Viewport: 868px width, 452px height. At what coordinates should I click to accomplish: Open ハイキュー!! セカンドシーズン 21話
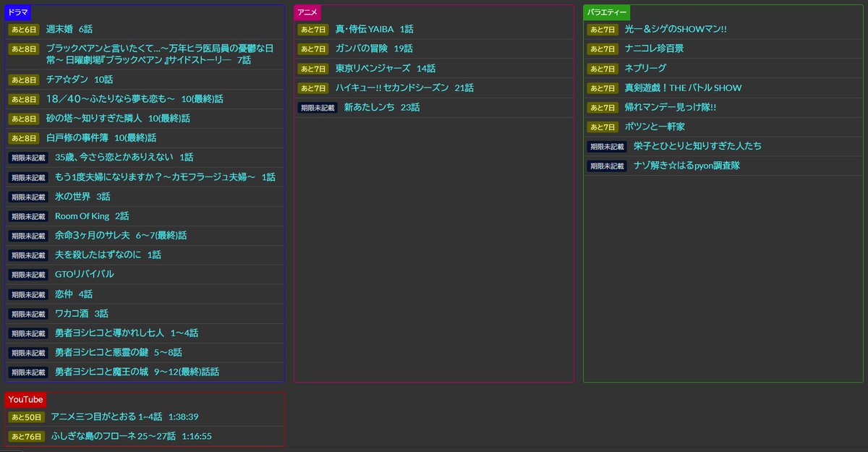pyautogui.click(x=404, y=88)
